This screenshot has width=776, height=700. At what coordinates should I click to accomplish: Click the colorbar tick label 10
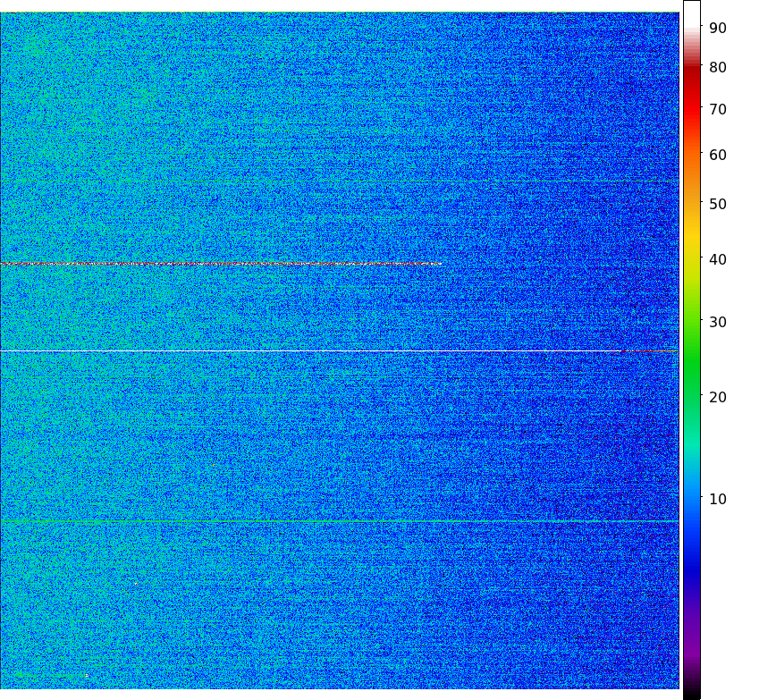point(717,499)
